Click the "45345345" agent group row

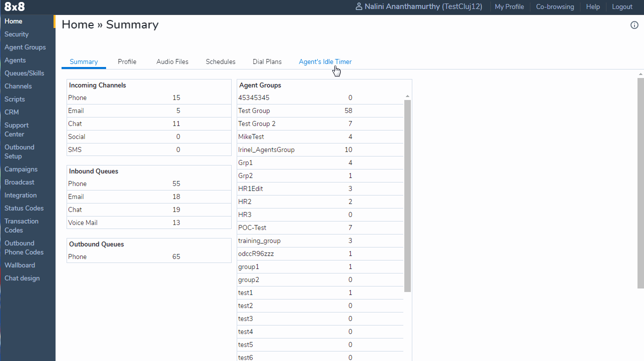320,97
